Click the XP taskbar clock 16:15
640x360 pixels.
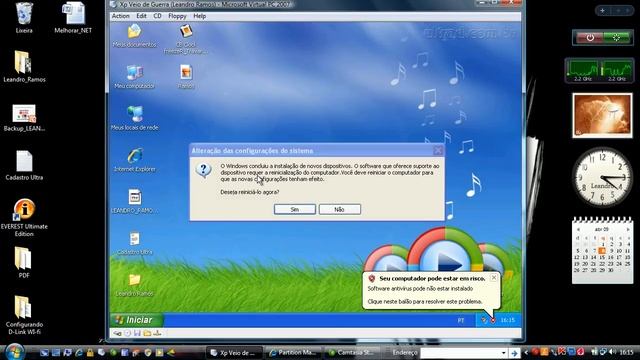[508, 320]
